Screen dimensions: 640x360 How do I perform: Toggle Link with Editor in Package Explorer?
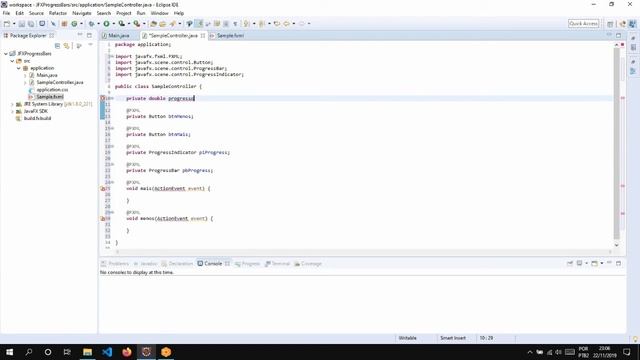pos(66,46)
